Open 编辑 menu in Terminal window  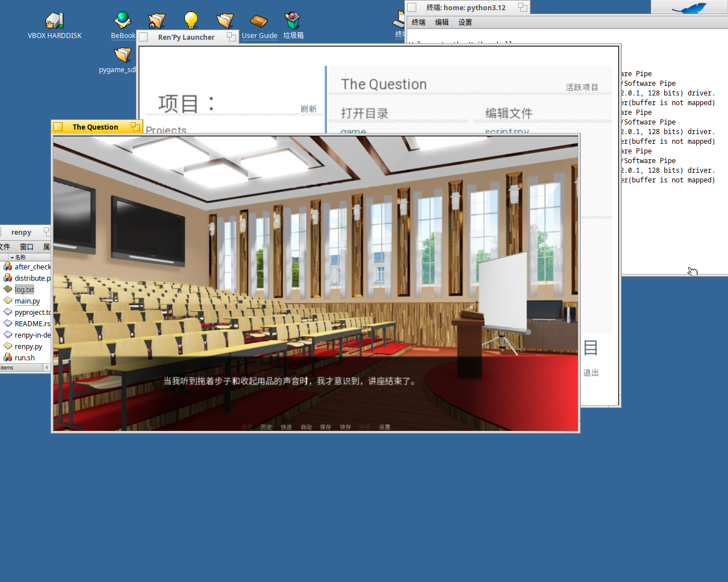[x=442, y=23]
